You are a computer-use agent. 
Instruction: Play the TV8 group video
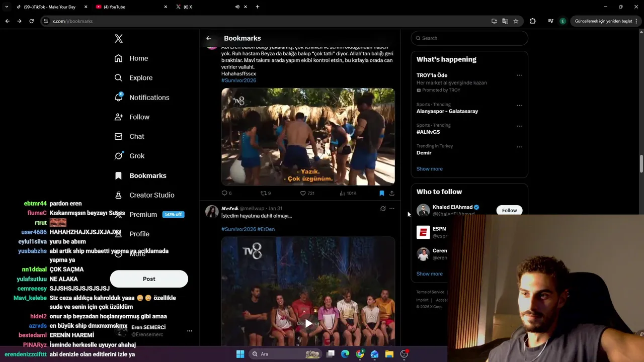point(308,323)
